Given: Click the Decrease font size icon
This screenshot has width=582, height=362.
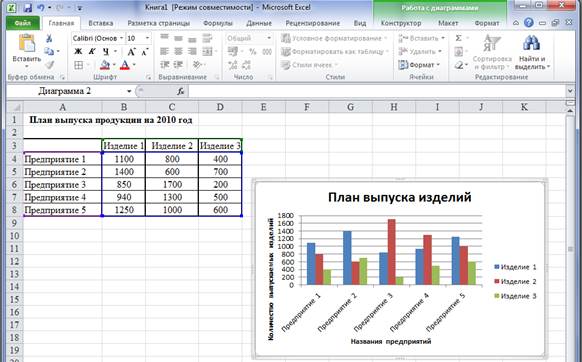Looking at the screenshot, I should [x=145, y=52].
